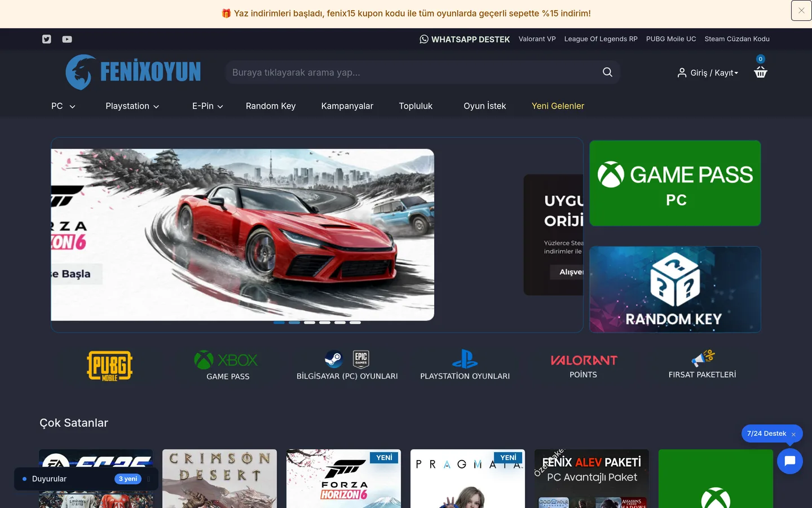The image size is (812, 508).
Task: Click the 7/24 Destek label
Action: (x=766, y=433)
